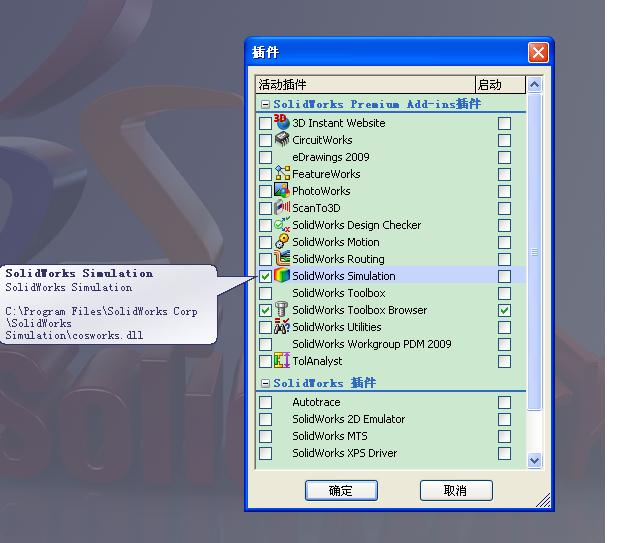
Task: Enable SolidWorks Simulation start-up checkbox
Action: click(x=504, y=276)
